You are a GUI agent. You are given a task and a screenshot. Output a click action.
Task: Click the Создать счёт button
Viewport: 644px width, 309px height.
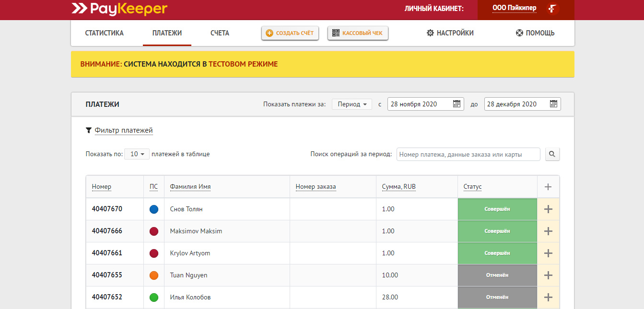290,33
